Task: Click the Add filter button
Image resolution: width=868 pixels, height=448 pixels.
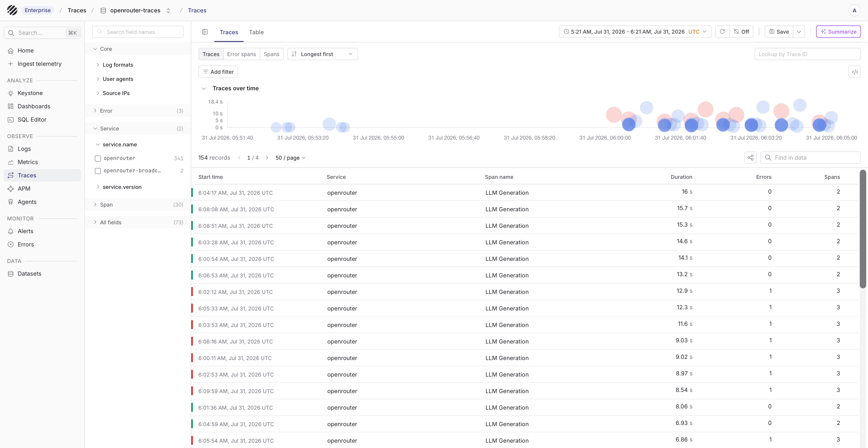Action: 218,72
